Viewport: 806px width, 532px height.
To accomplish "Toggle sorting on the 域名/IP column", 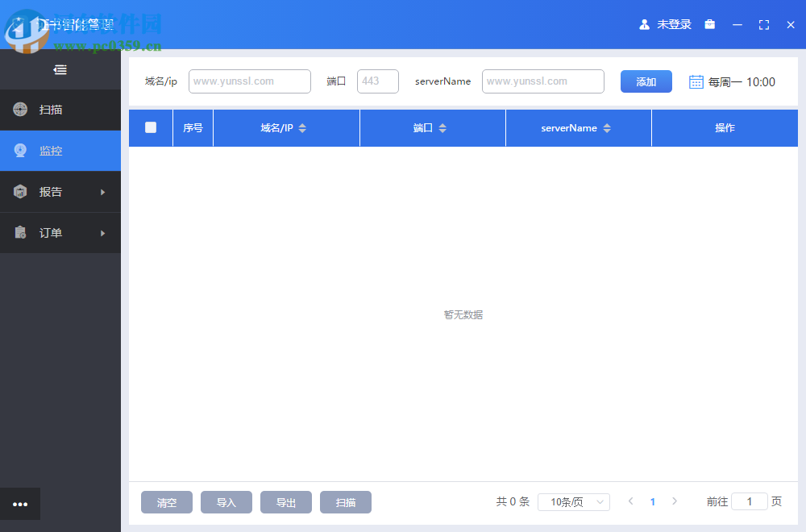I will pyautogui.click(x=301, y=127).
